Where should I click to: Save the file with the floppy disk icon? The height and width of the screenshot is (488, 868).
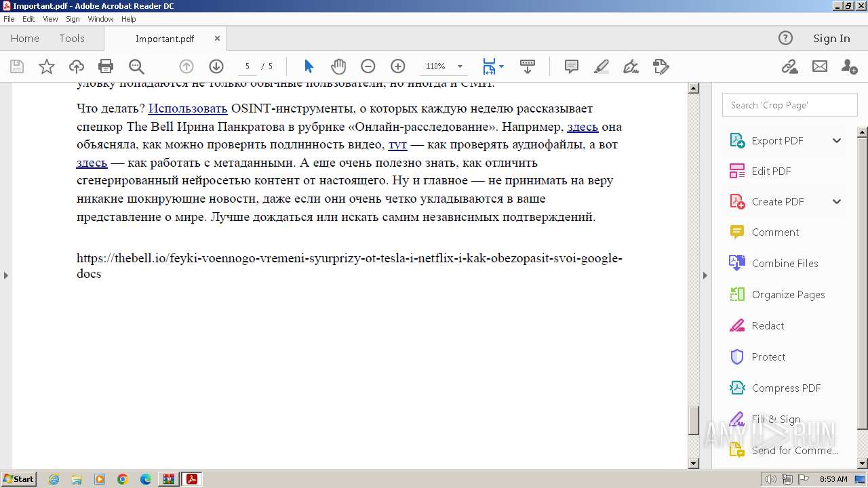[17, 66]
